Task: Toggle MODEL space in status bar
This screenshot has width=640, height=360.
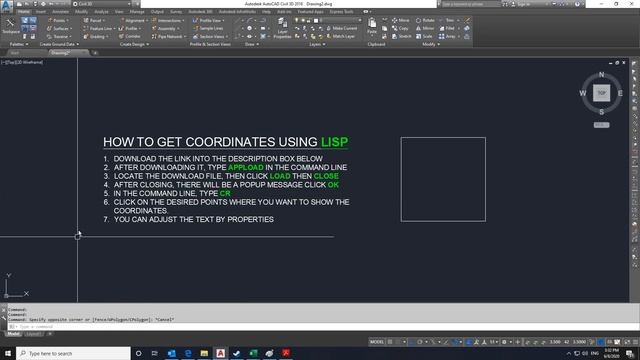Action: pyautogui.click(x=376, y=342)
